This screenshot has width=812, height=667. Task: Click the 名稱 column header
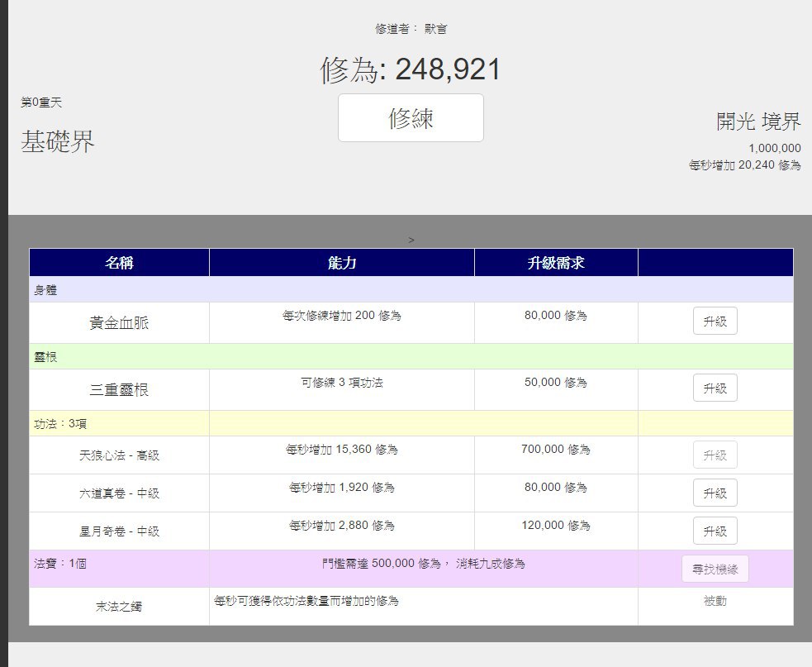click(x=119, y=263)
